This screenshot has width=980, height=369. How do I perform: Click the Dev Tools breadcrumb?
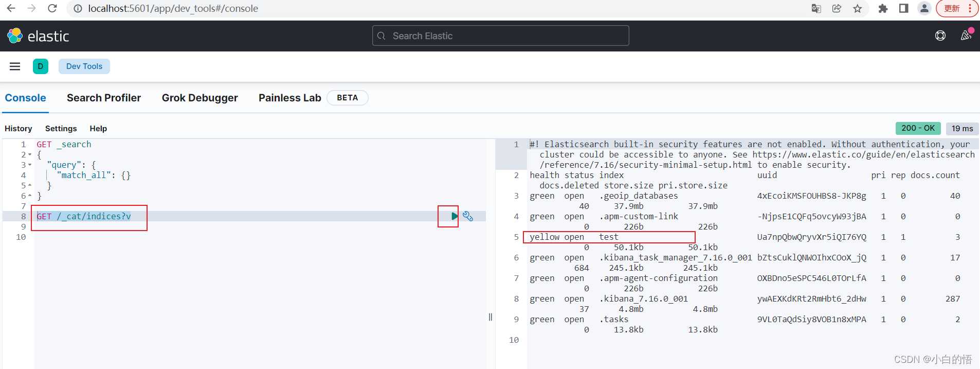pos(84,66)
